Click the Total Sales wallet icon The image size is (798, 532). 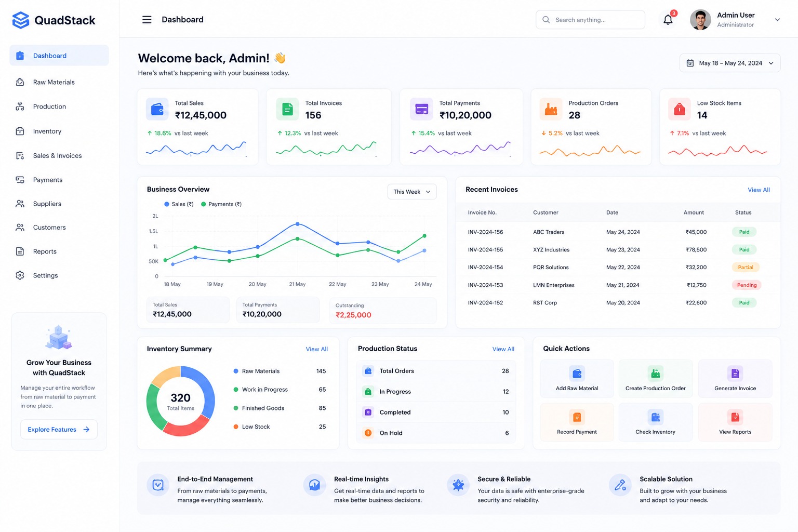pos(157,109)
